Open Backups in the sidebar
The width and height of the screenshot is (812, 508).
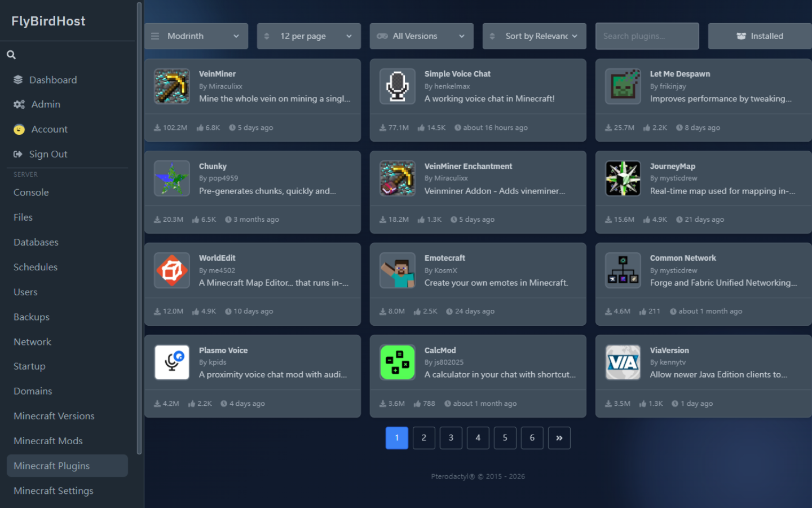(67, 317)
